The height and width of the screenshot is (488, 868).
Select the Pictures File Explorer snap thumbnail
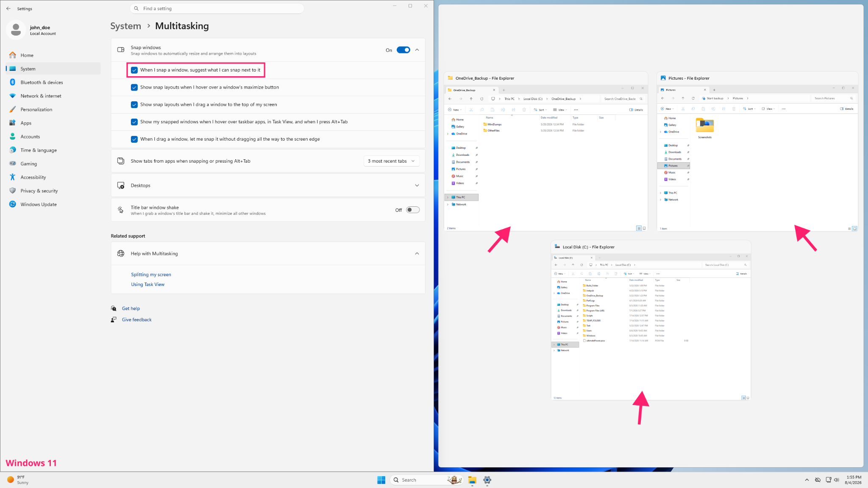[x=757, y=152]
